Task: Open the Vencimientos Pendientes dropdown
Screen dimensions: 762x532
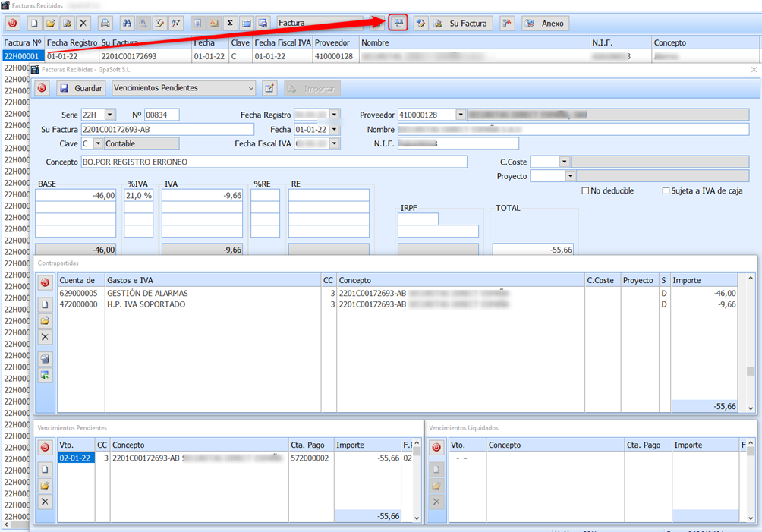Action: [x=250, y=88]
